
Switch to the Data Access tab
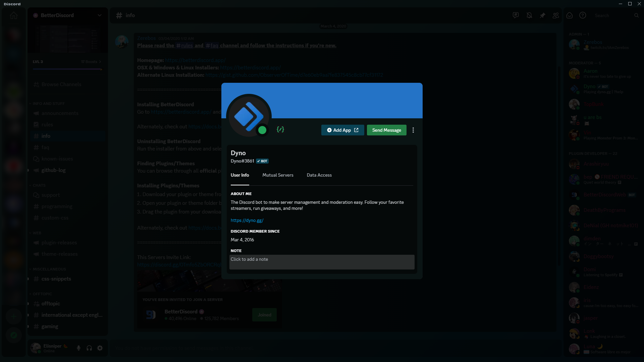click(x=319, y=175)
